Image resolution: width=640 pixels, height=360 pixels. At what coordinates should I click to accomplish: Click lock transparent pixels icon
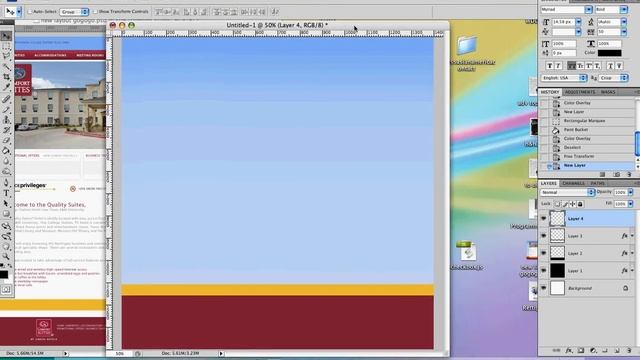(x=557, y=204)
